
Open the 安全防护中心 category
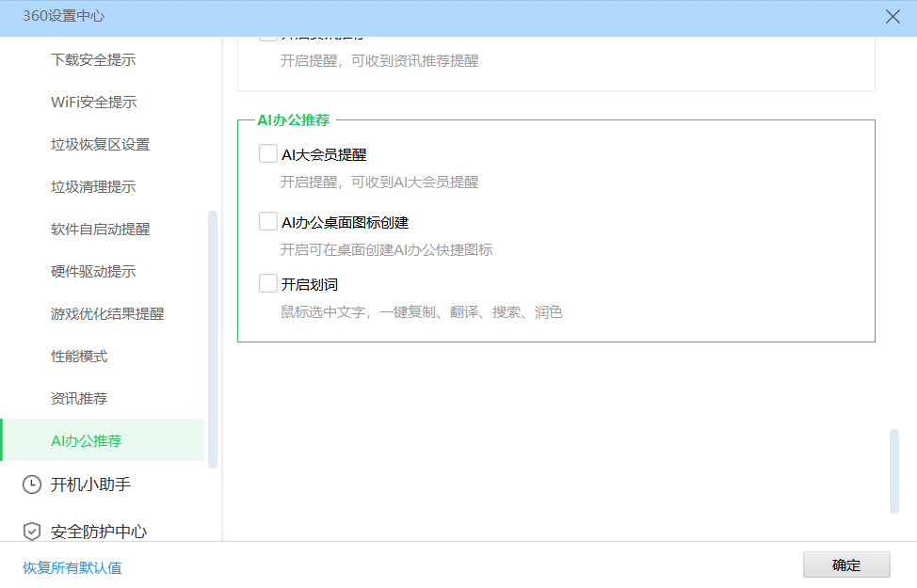point(99,532)
